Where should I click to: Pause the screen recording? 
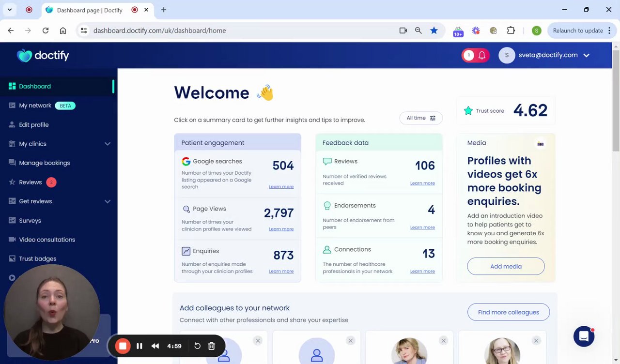[139, 346]
